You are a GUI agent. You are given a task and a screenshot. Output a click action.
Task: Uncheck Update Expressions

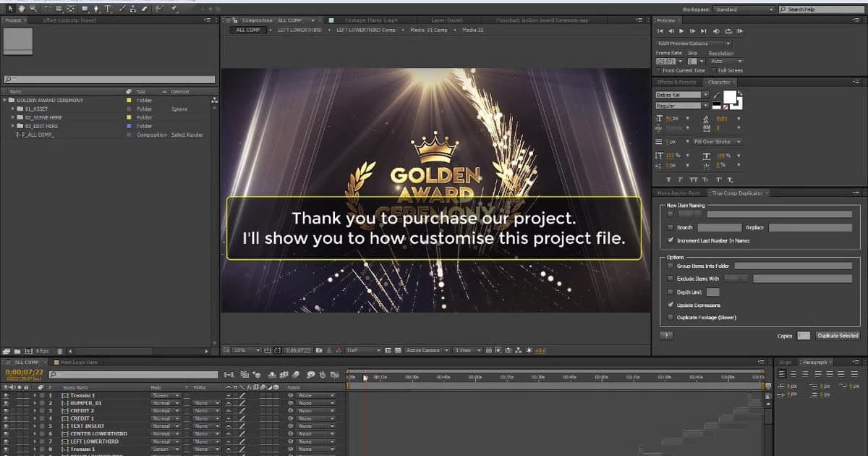coord(671,305)
